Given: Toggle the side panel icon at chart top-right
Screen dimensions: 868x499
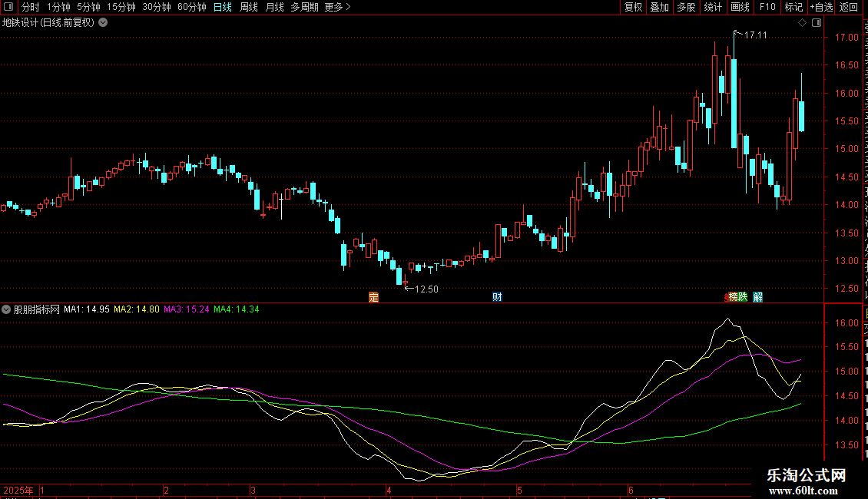Looking at the screenshot, I should [x=817, y=23].
